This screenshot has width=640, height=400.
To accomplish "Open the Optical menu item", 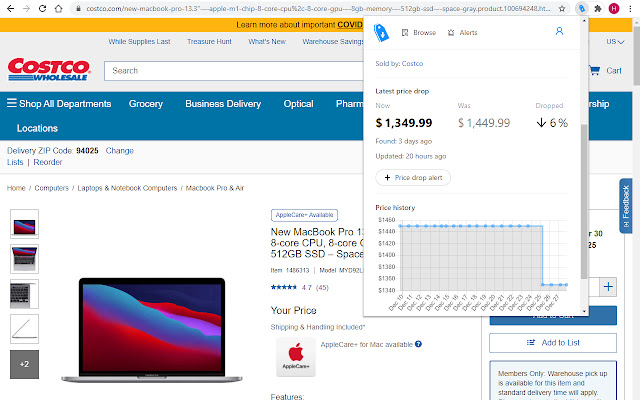I will pos(298,104).
